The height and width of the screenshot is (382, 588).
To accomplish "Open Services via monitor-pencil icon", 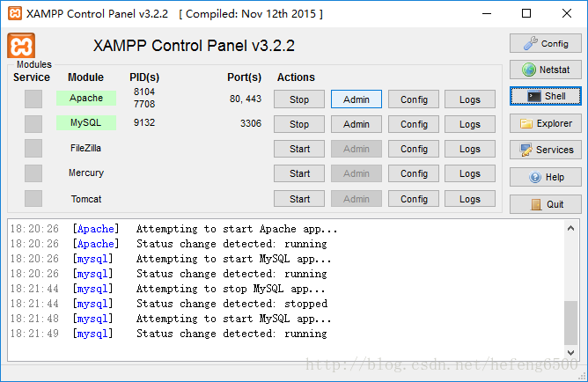I will tap(545, 150).
